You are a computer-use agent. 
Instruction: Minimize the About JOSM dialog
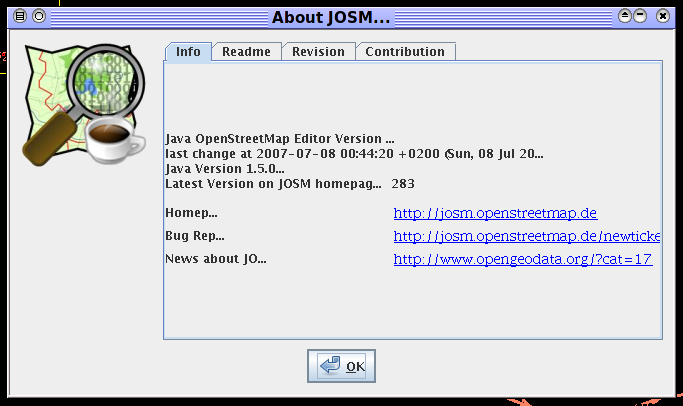(x=640, y=16)
